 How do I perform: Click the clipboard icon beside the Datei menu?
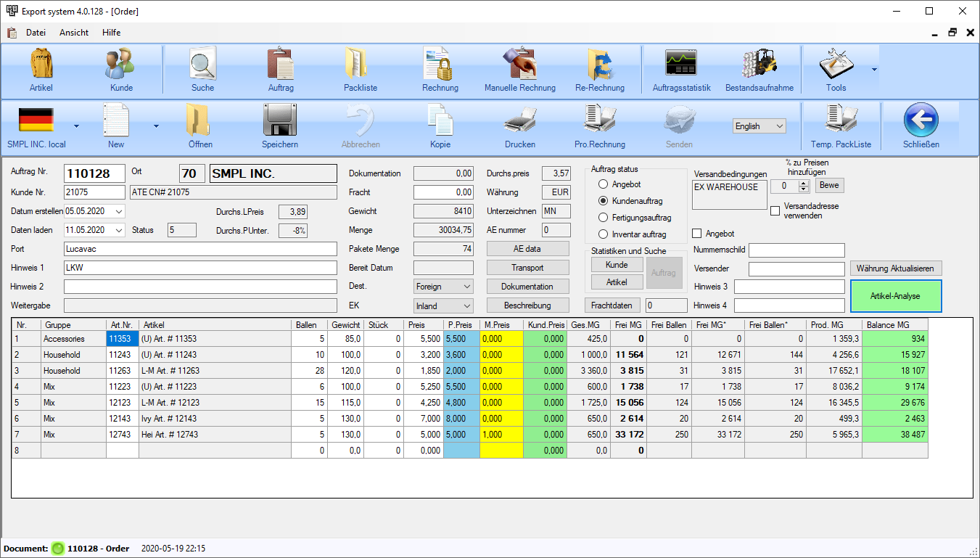click(12, 33)
